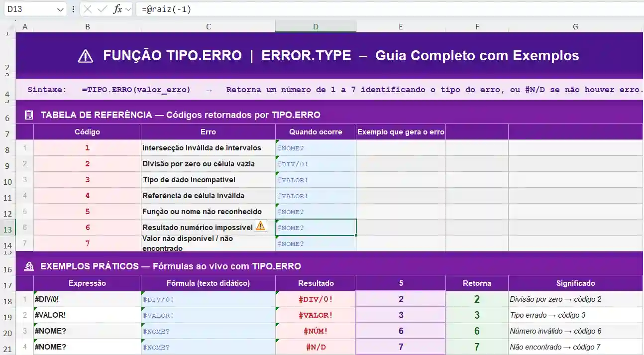The height and width of the screenshot is (355, 644).
Task: Select all cells via corner triangle
Action: click(x=10, y=27)
